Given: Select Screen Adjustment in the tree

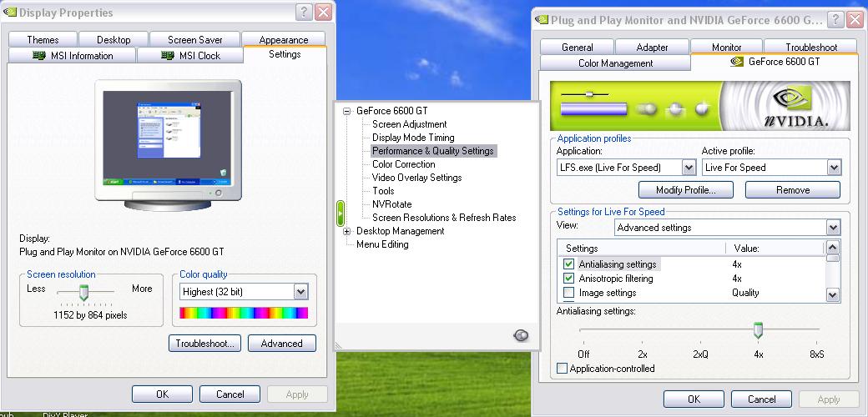Looking at the screenshot, I should (x=410, y=124).
